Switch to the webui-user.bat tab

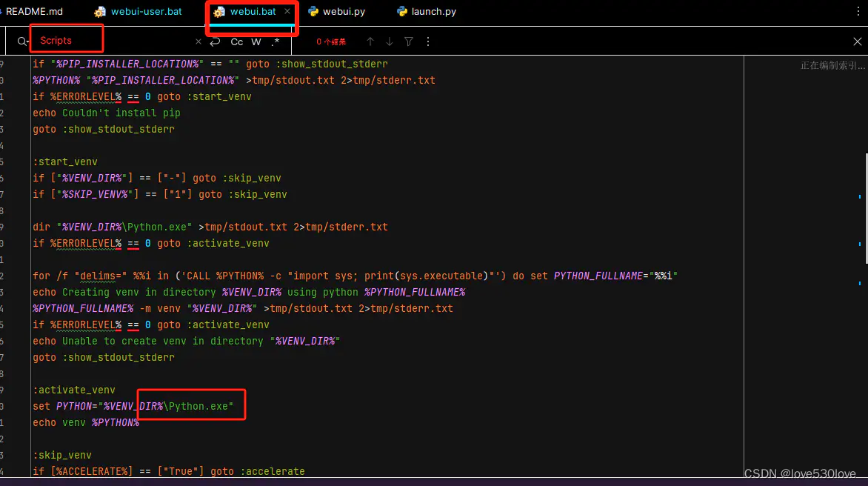[x=138, y=12]
